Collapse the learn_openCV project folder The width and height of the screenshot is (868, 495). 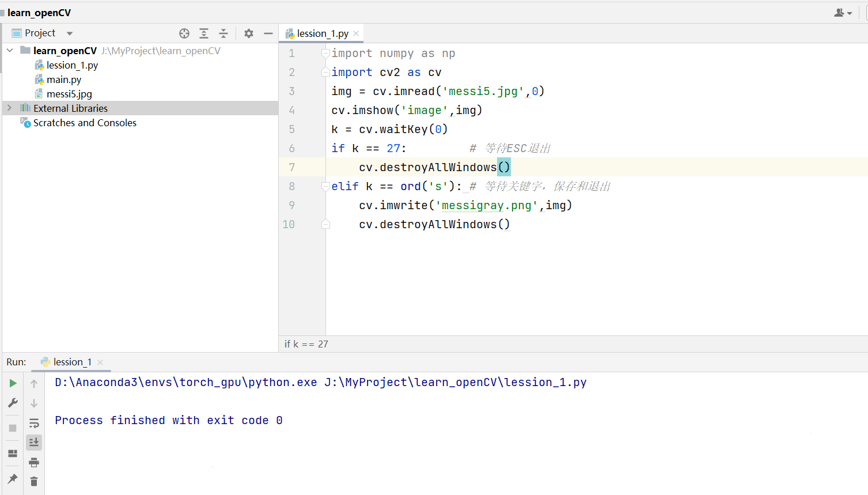click(10, 51)
